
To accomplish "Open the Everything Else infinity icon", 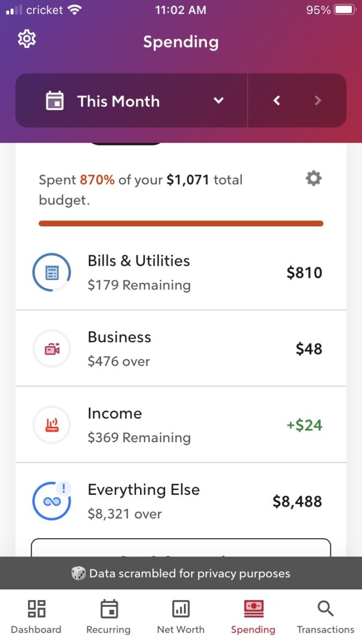I will tap(51, 501).
